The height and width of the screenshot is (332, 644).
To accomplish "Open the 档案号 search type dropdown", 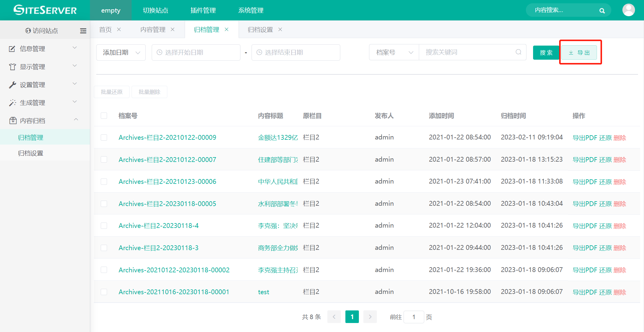I will click(394, 52).
